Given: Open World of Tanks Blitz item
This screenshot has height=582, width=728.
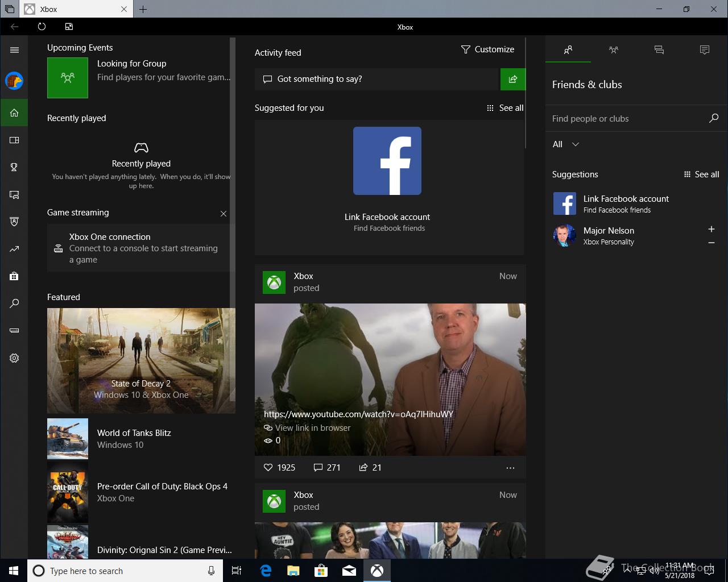Looking at the screenshot, I should click(141, 439).
